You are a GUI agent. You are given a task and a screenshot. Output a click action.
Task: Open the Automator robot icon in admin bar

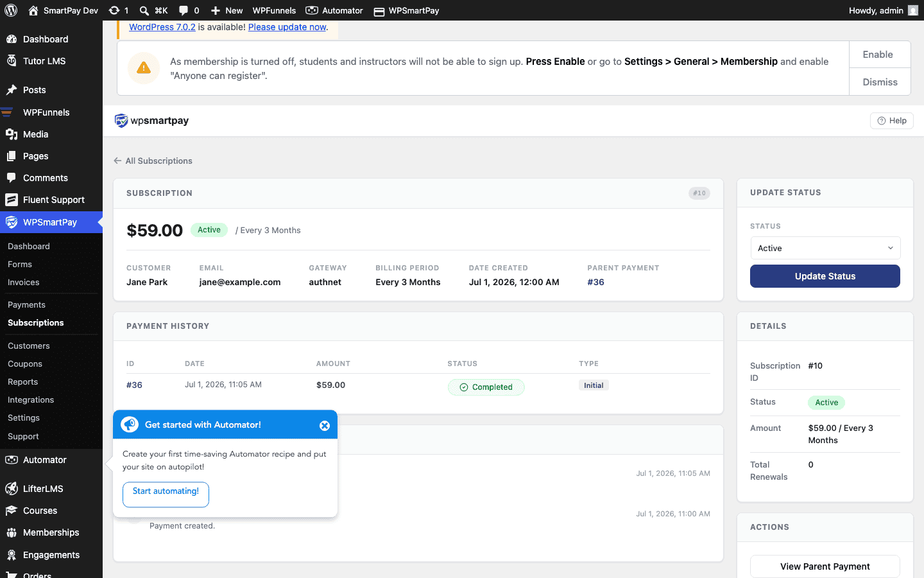(x=312, y=10)
